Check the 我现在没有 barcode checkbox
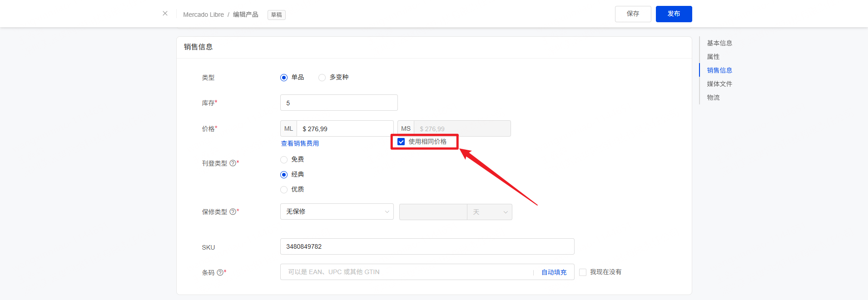Viewport: 868px width, 300px height. (x=583, y=272)
